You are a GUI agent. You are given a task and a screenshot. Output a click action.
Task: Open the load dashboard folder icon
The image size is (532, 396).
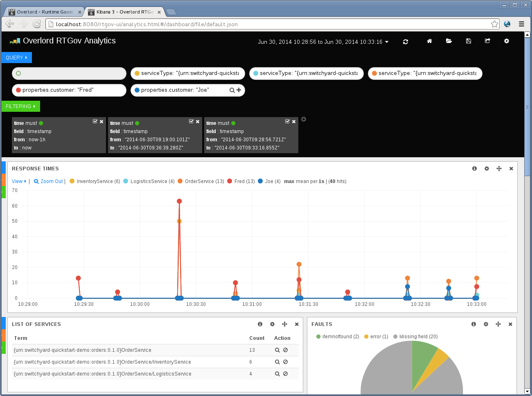449,41
